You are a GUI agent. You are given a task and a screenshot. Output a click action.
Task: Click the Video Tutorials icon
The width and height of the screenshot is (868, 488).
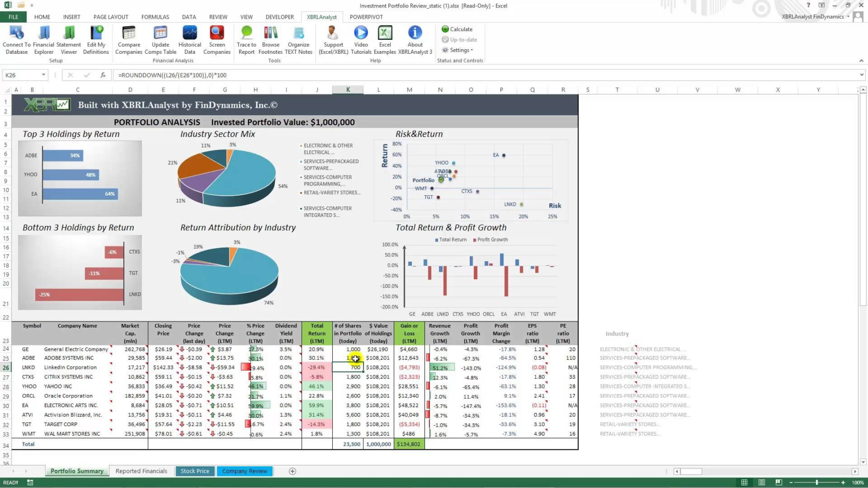pyautogui.click(x=361, y=40)
